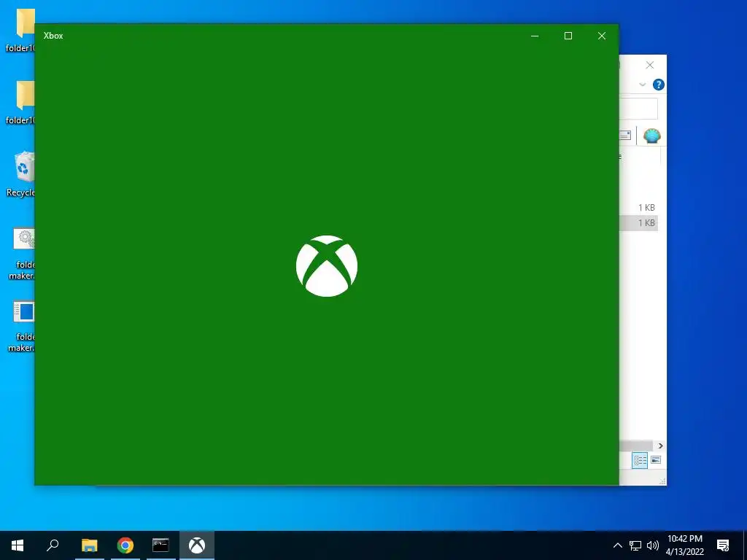
Task: Select the gear-icon folder maker desktop file
Action: click(21, 253)
